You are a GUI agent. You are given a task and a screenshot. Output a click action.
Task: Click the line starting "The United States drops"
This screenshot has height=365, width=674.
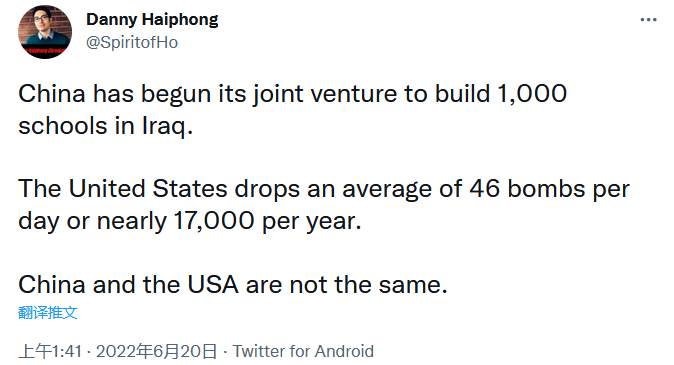pos(324,189)
